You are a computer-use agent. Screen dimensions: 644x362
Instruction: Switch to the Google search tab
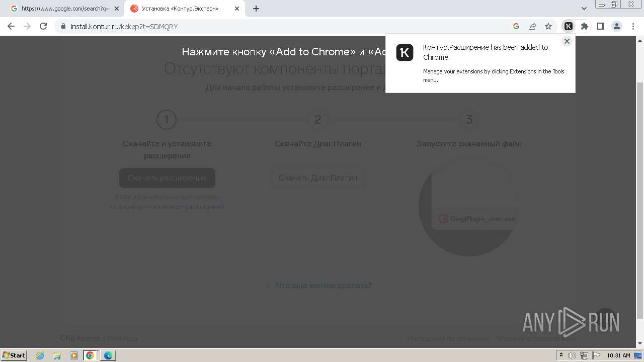pos(64,9)
